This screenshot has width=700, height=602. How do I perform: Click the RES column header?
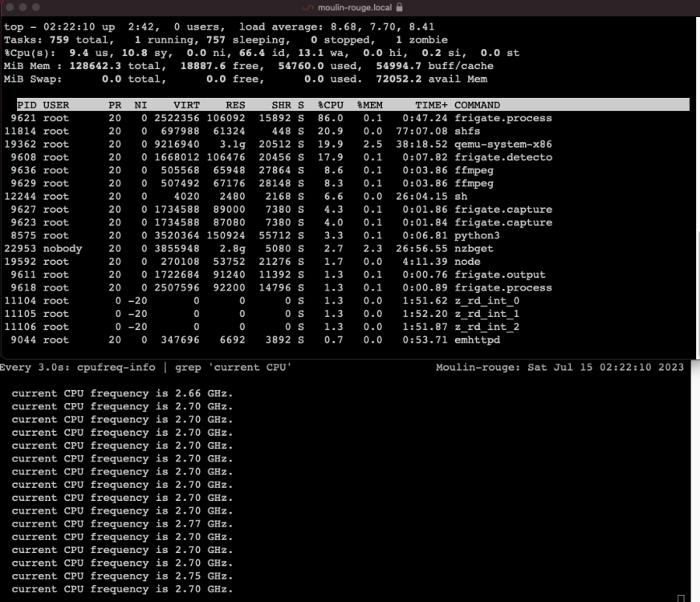point(235,105)
